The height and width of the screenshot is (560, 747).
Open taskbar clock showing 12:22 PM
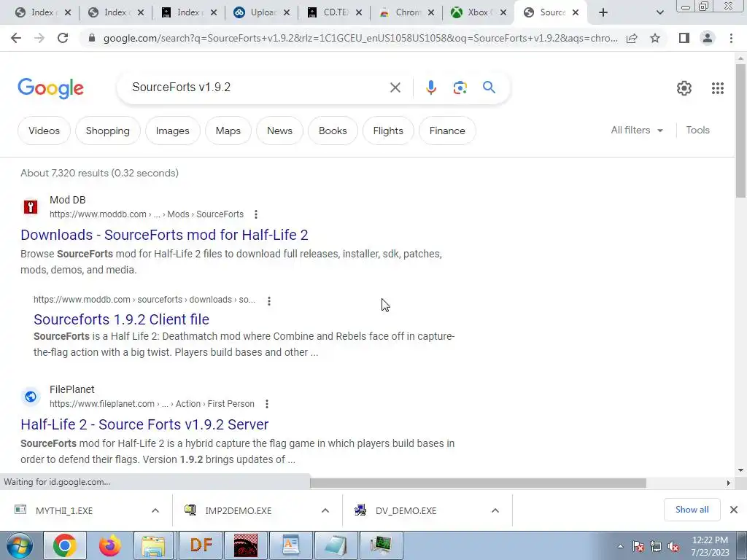click(710, 546)
